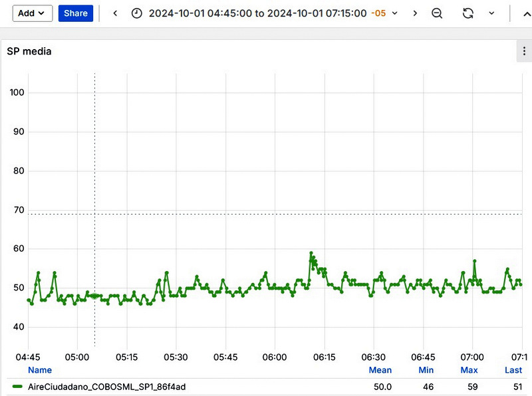Screen dimensions: 532x396
Task: Zoom out the time range
Action: pos(437,13)
